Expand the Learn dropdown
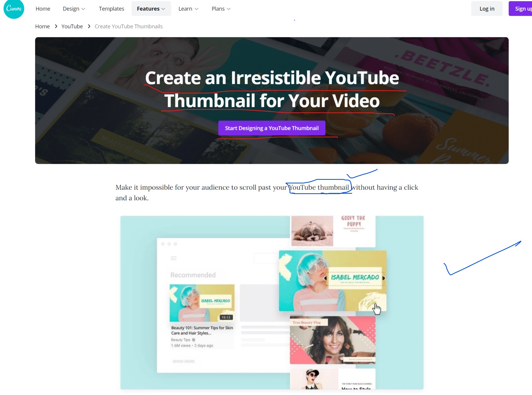 pos(188,9)
